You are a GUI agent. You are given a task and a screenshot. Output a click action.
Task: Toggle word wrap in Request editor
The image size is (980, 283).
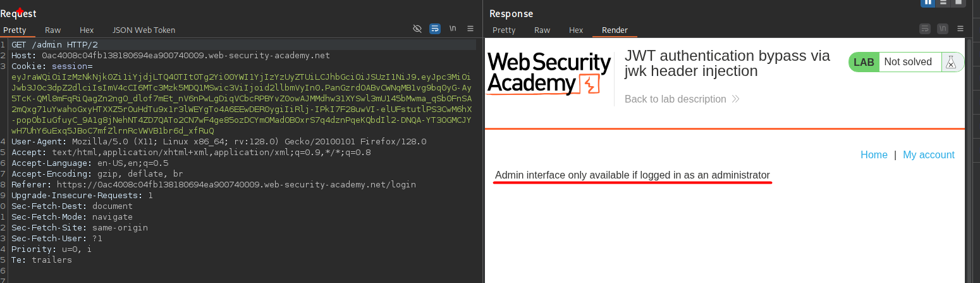(x=435, y=29)
